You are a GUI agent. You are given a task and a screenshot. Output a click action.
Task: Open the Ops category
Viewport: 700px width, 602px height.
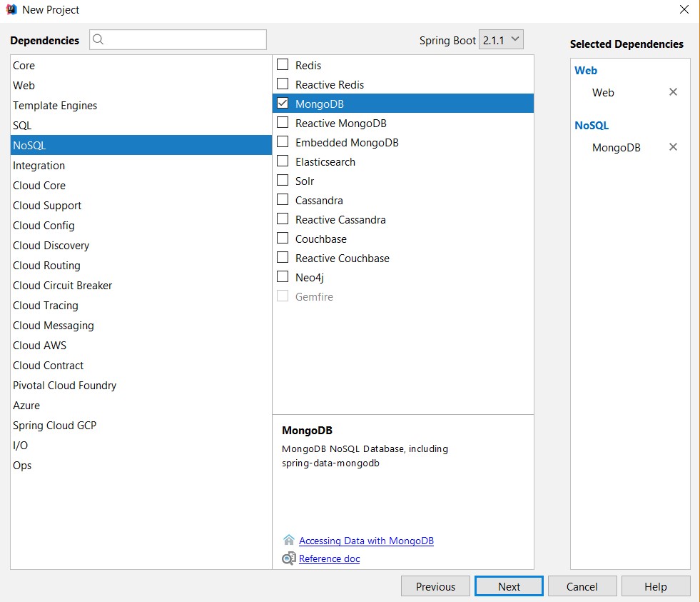(141, 465)
